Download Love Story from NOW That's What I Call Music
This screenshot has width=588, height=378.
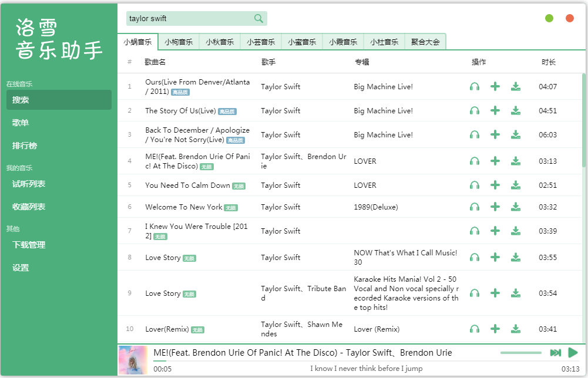[x=516, y=257]
